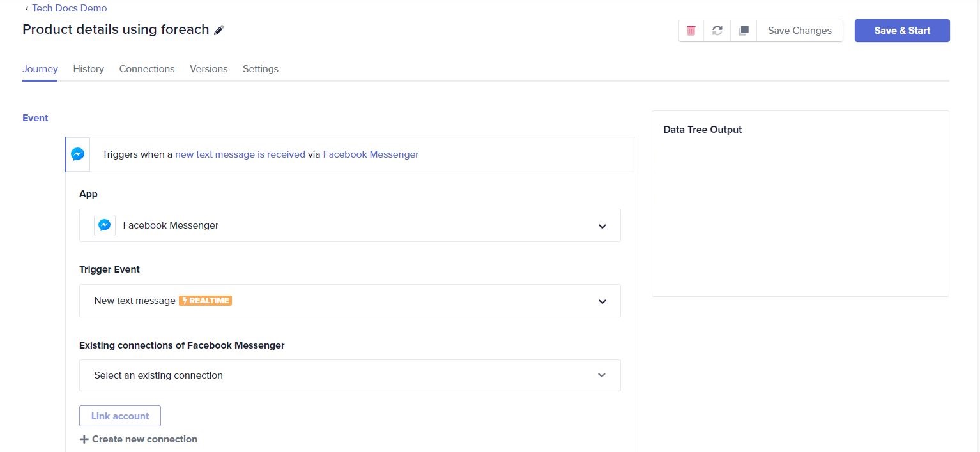
Task: Click the duplicate copy icon
Action: pos(743,31)
